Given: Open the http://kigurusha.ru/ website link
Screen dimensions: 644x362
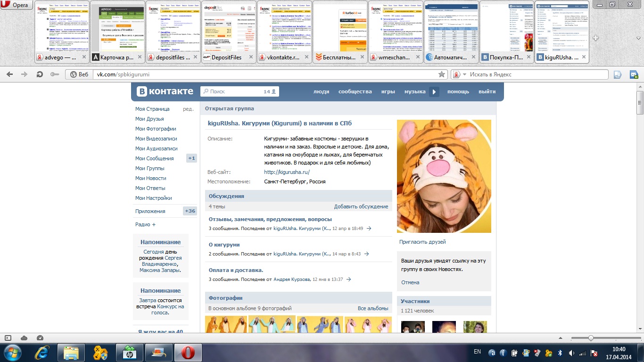Looking at the screenshot, I should pyautogui.click(x=287, y=172).
